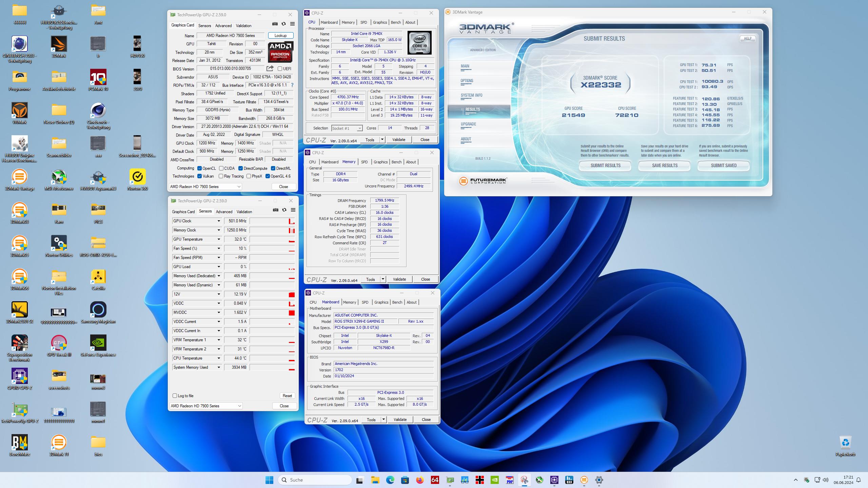868x488 pixels.
Task: Open CPUID CPU-Z desktop shortcut
Action: pos(20,379)
